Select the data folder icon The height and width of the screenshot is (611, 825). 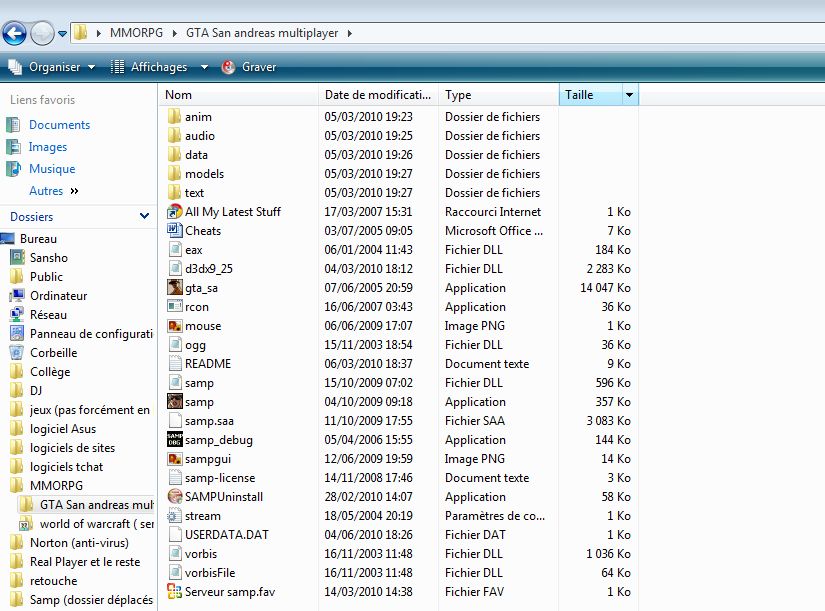point(174,154)
